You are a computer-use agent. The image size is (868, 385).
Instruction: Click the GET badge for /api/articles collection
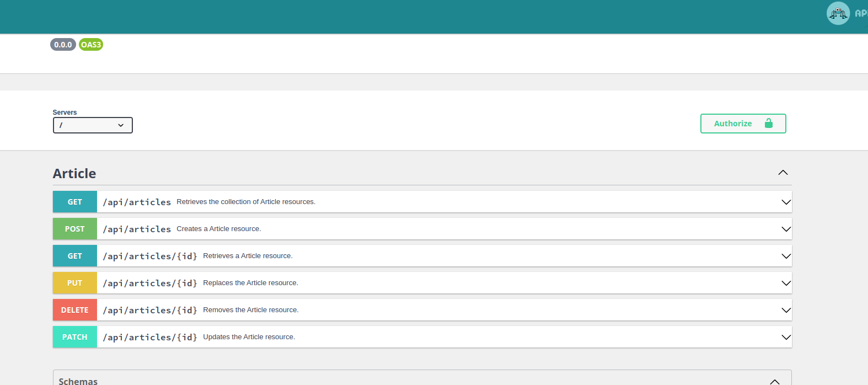pyautogui.click(x=75, y=202)
